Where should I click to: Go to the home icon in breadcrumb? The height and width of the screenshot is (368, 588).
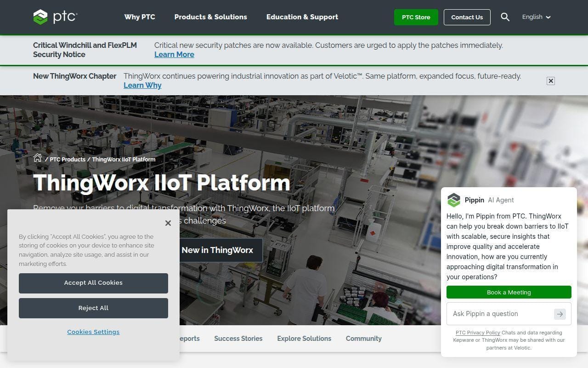click(38, 158)
